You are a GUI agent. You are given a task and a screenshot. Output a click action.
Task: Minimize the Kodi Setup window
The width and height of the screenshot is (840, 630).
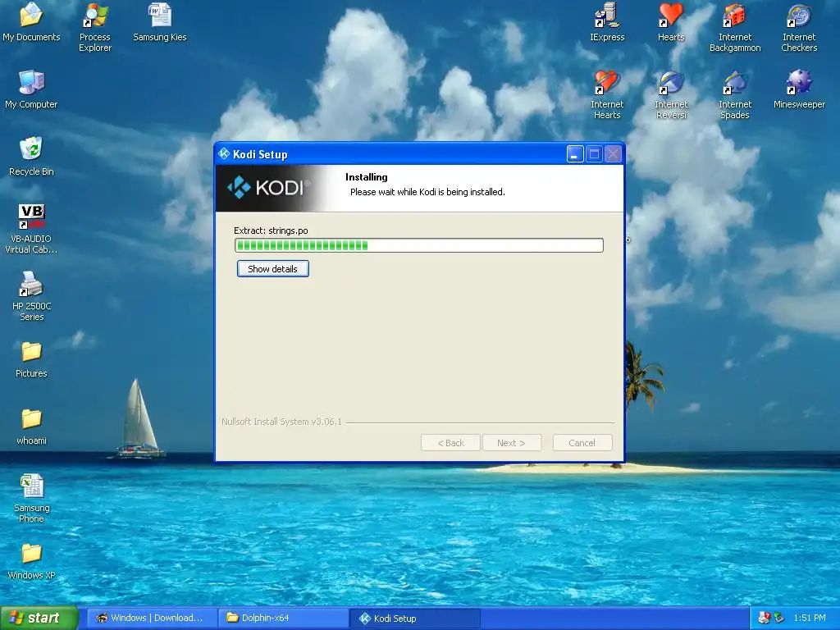pyautogui.click(x=575, y=153)
